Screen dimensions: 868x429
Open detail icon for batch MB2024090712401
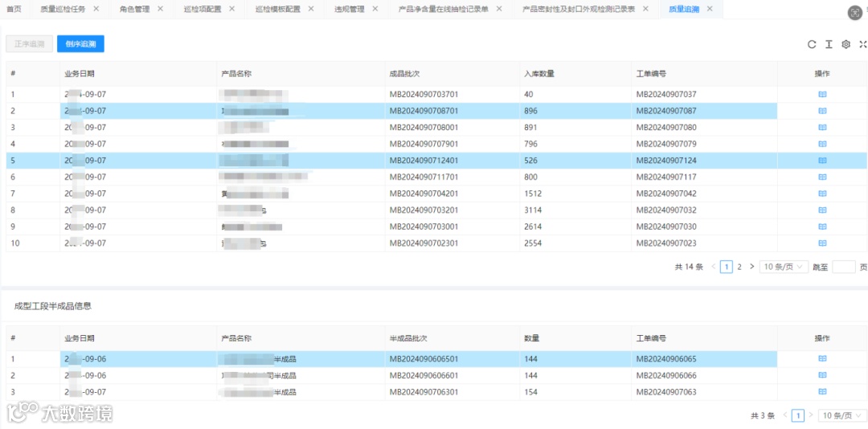822,161
